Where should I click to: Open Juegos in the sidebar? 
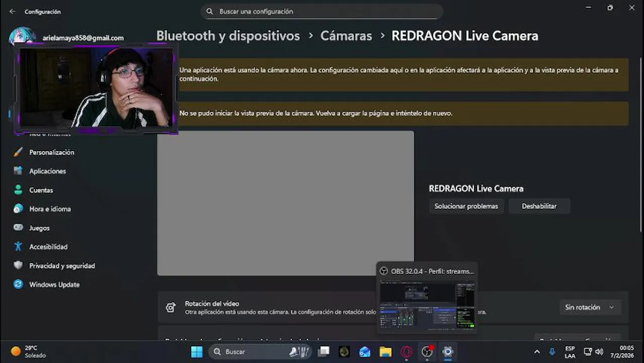pos(39,228)
